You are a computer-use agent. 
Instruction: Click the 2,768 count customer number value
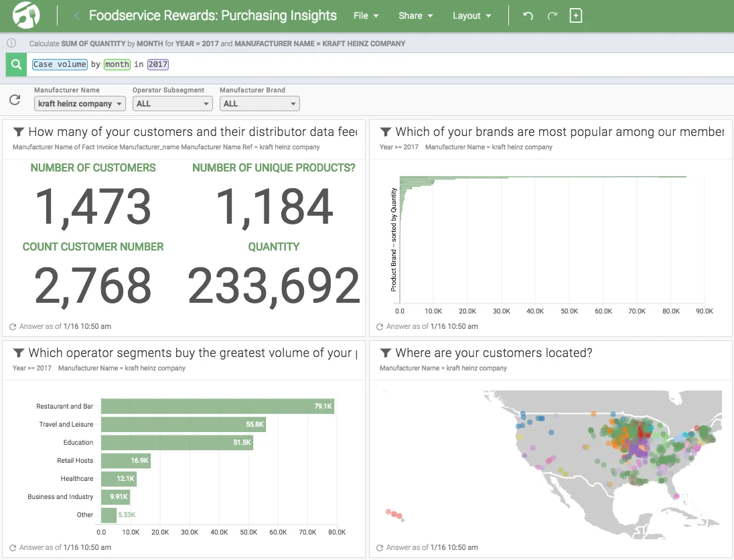pyautogui.click(x=92, y=285)
